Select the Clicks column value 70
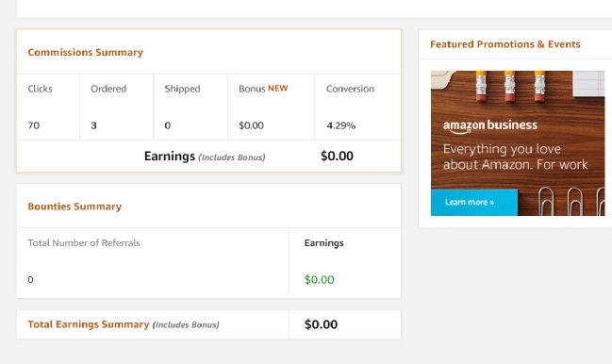This screenshot has height=364, width=612. (x=34, y=125)
